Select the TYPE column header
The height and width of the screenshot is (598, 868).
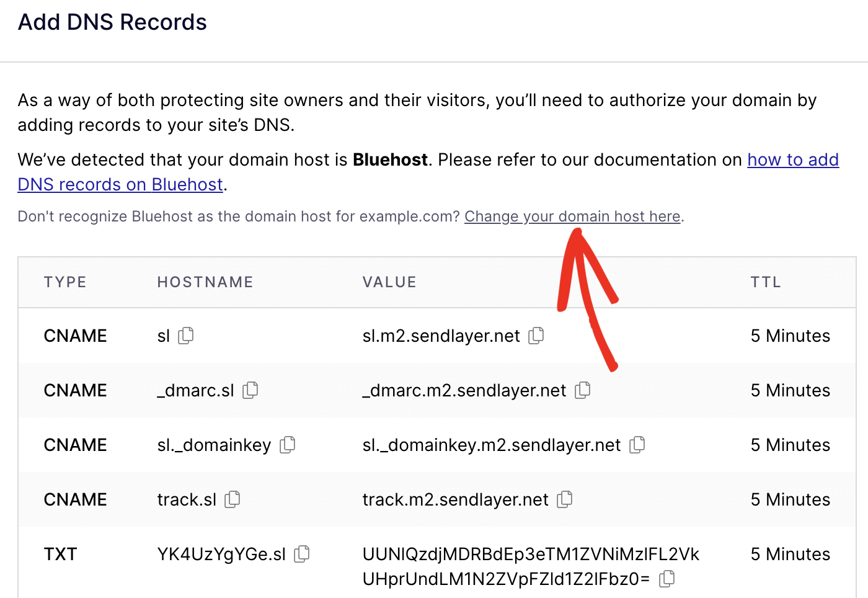[x=65, y=282]
